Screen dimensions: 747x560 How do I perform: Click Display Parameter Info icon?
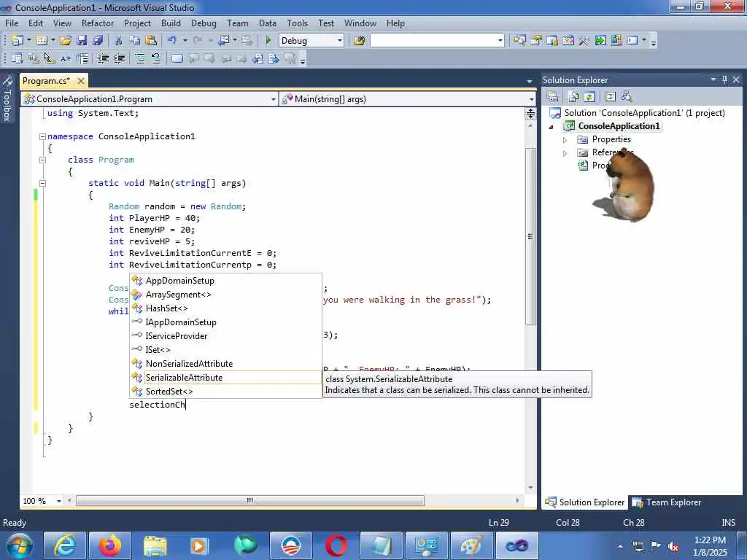coord(34,58)
